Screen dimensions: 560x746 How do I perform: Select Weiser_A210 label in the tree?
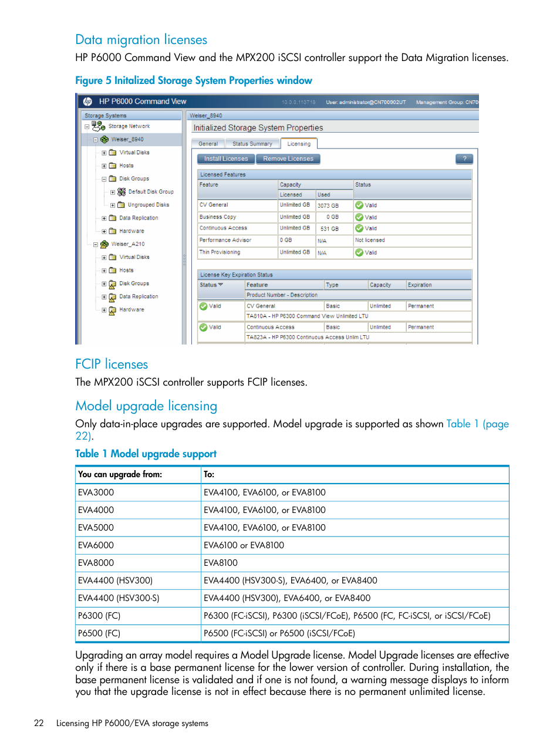[x=128, y=244]
